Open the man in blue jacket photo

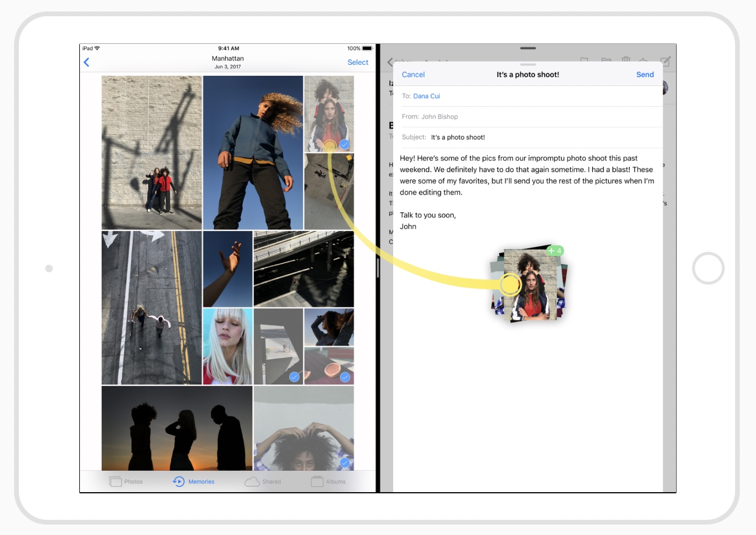click(x=253, y=153)
